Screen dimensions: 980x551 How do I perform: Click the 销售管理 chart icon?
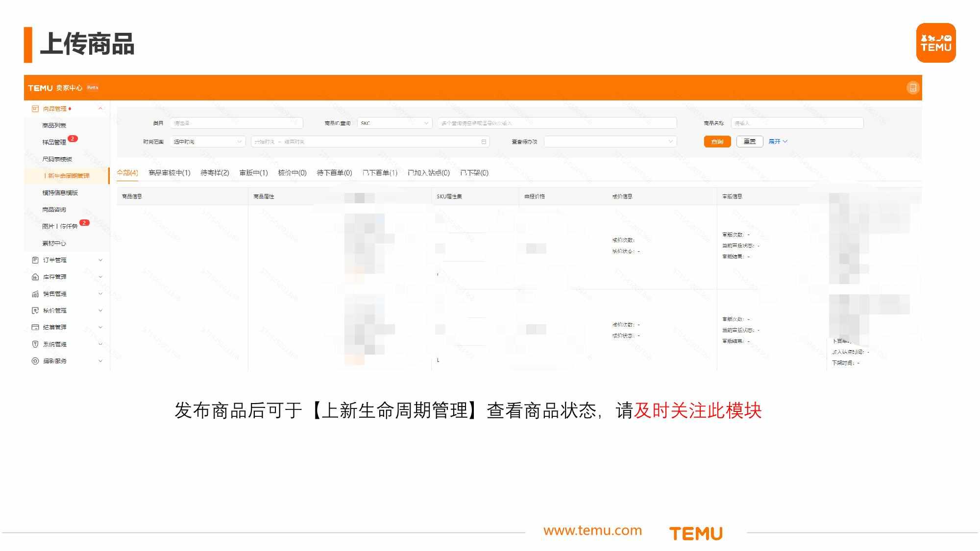click(x=35, y=294)
